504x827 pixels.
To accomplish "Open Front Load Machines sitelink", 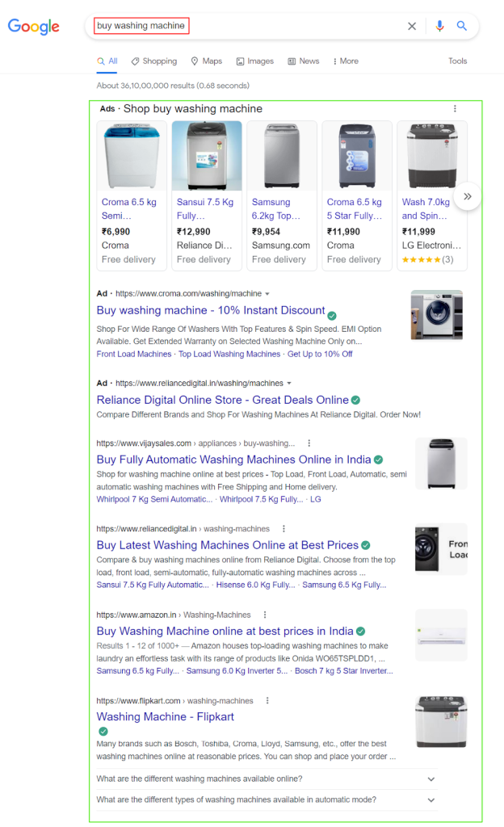I will pos(134,354).
